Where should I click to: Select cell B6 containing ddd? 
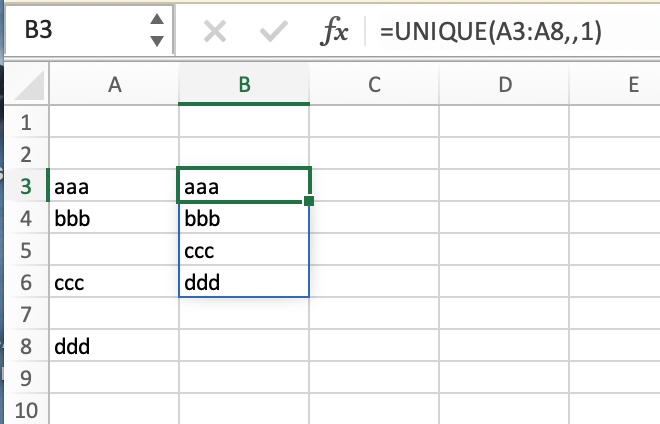coord(244,282)
